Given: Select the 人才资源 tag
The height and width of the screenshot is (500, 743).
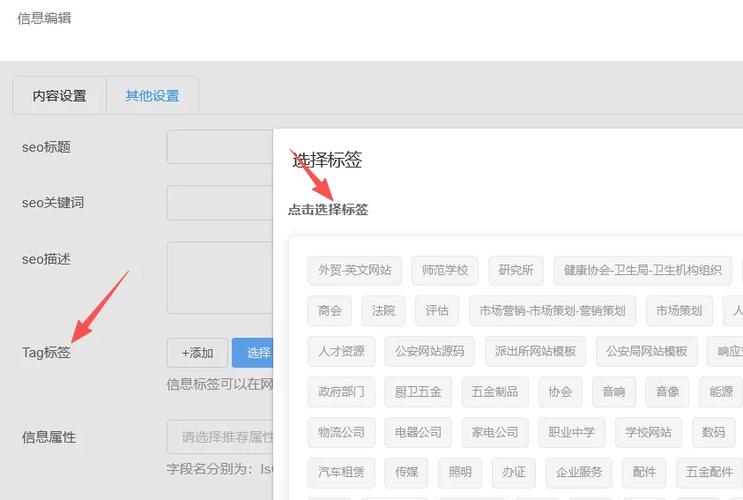Looking at the screenshot, I should tap(342, 352).
